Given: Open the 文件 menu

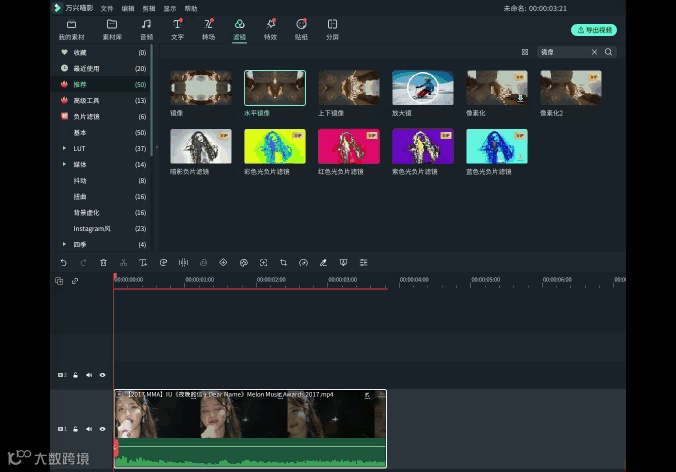Looking at the screenshot, I should pyautogui.click(x=107, y=8).
